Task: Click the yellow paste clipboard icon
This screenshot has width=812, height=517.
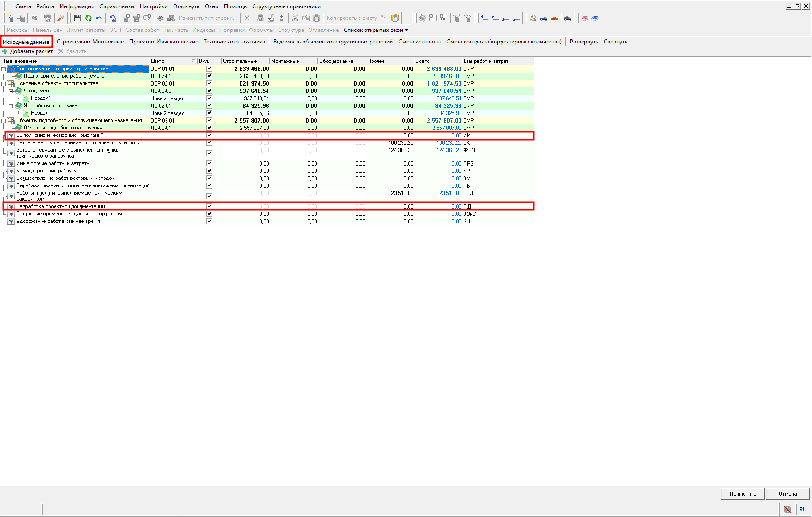Action: tap(395, 18)
